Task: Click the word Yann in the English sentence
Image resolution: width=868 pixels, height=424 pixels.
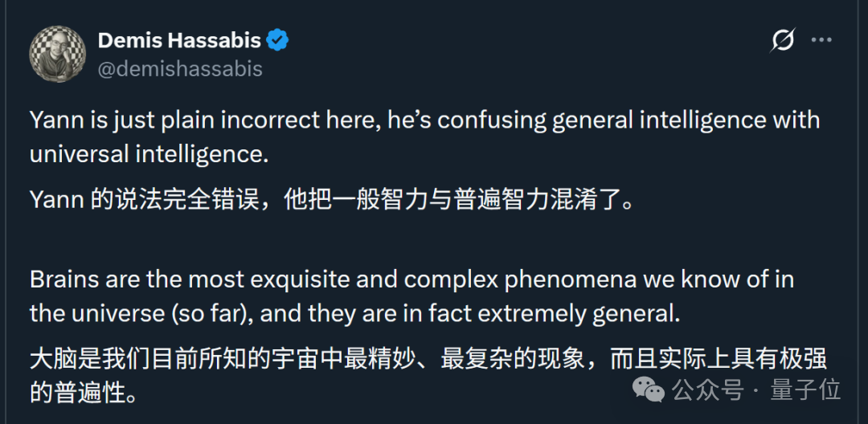Action: pyautogui.click(x=54, y=120)
